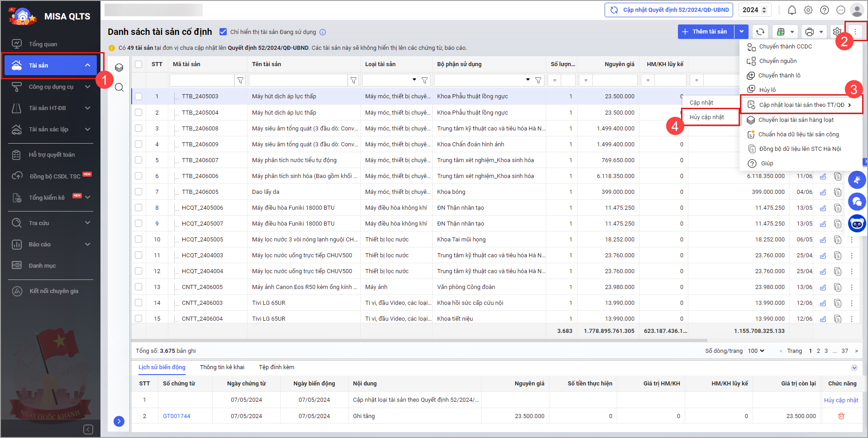Open the year 2024 selector
Image resolution: width=868 pixels, height=438 pixels.
(754, 10)
